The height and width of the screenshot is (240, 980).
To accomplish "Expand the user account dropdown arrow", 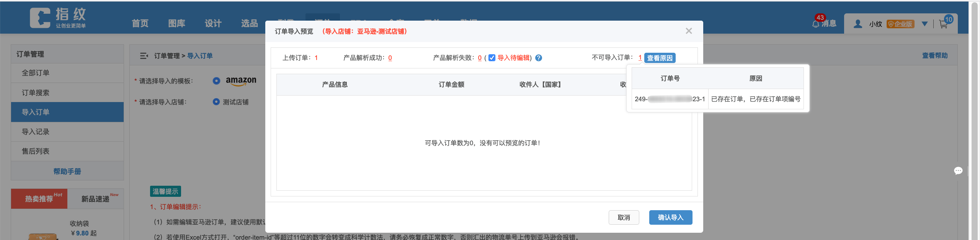I will (x=924, y=24).
